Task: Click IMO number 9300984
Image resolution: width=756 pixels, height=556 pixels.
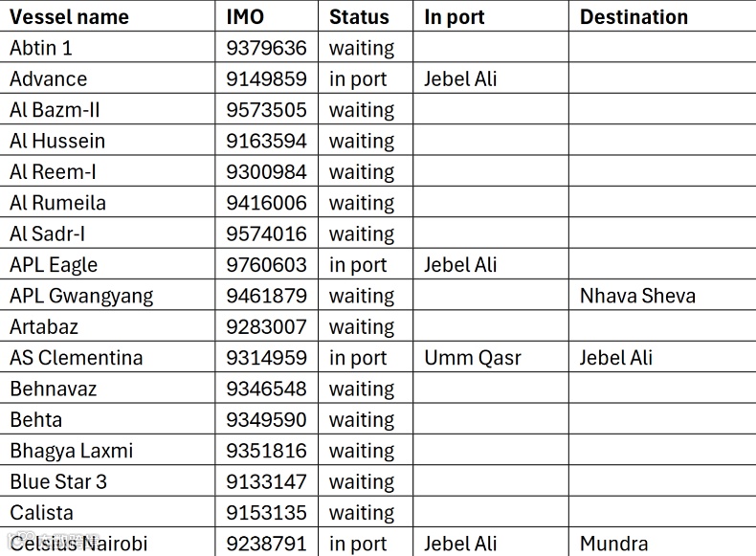Action: [x=266, y=172]
